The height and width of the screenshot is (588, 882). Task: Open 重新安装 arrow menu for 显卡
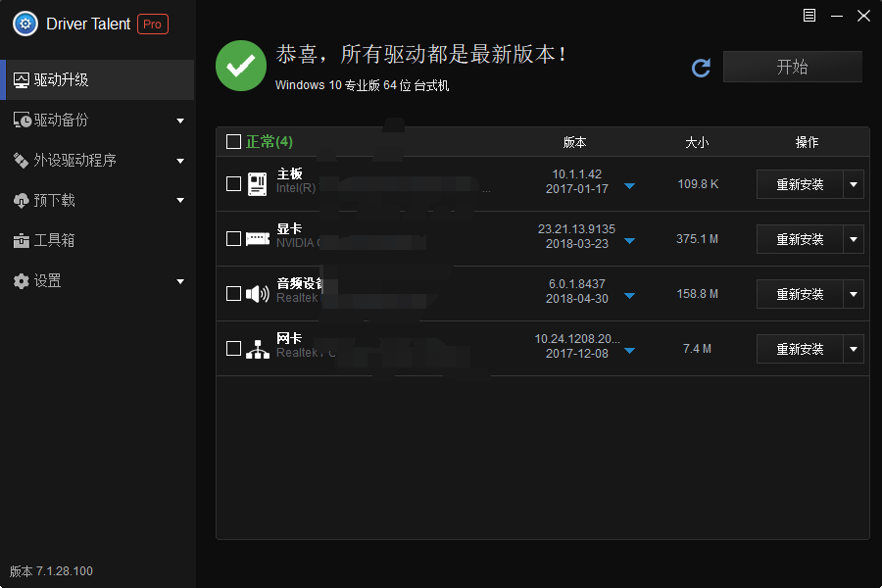(x=854, y=239)
